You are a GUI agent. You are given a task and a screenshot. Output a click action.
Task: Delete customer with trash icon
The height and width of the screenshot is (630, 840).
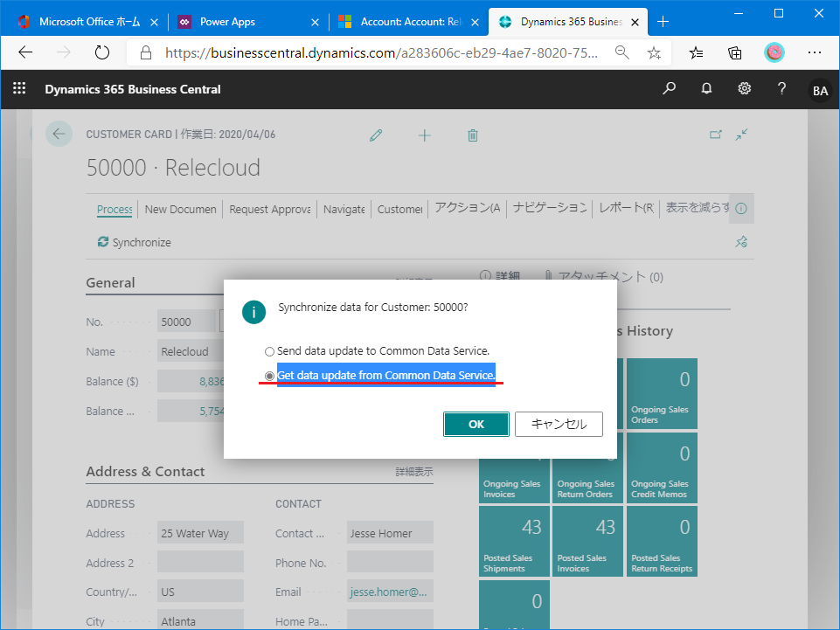(x=473, y=135)
